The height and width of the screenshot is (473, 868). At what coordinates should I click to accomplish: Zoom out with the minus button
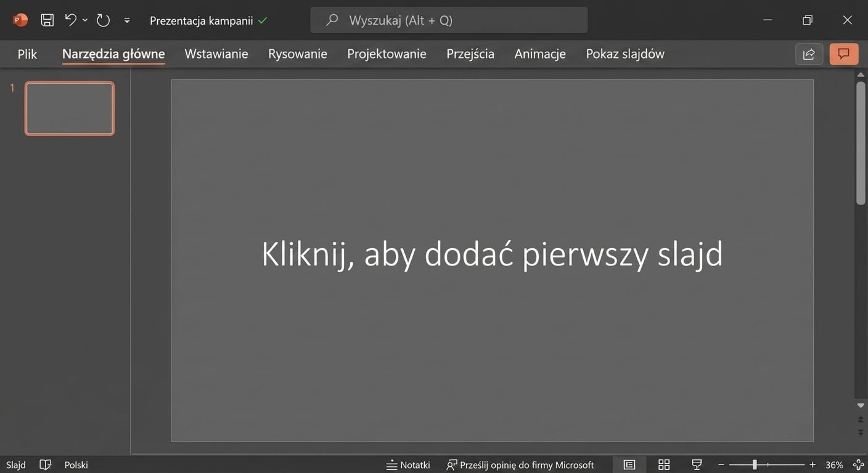[721, 465]
